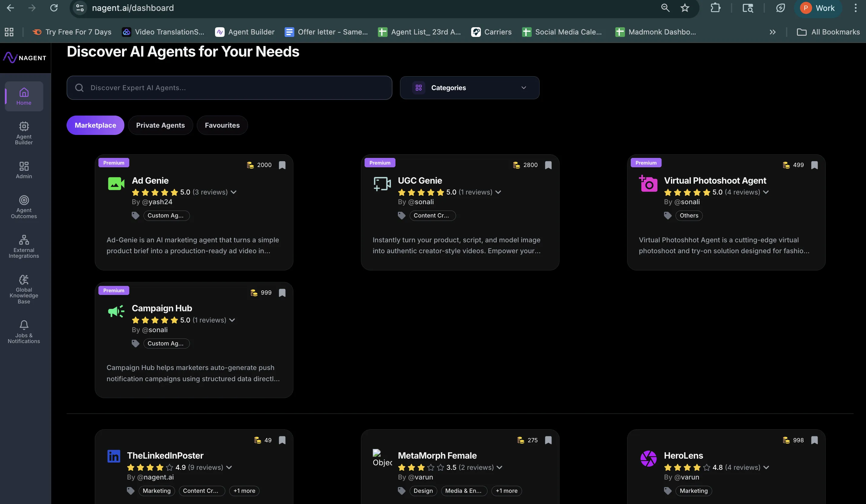Screen dimensions: 866x504
Task: Open the MetaMorph Female card title
Action: (437, 456)
